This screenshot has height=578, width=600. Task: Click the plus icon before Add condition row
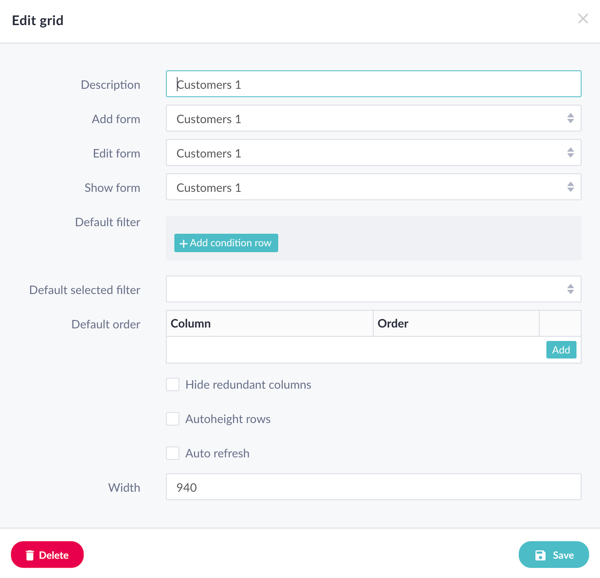(183, 243)
